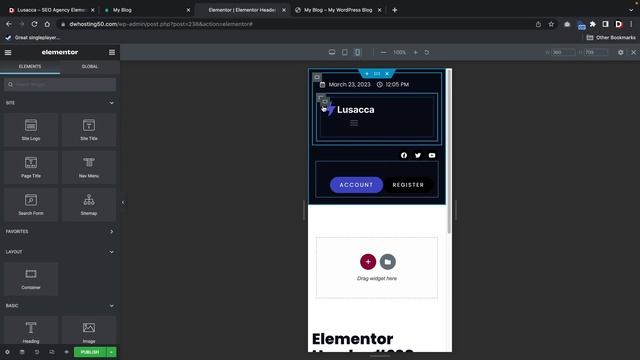Image resolution: width=640 pixels, height=360 pixels.
Task: Click the Lusacca logo in header
Action: point(351,109)
